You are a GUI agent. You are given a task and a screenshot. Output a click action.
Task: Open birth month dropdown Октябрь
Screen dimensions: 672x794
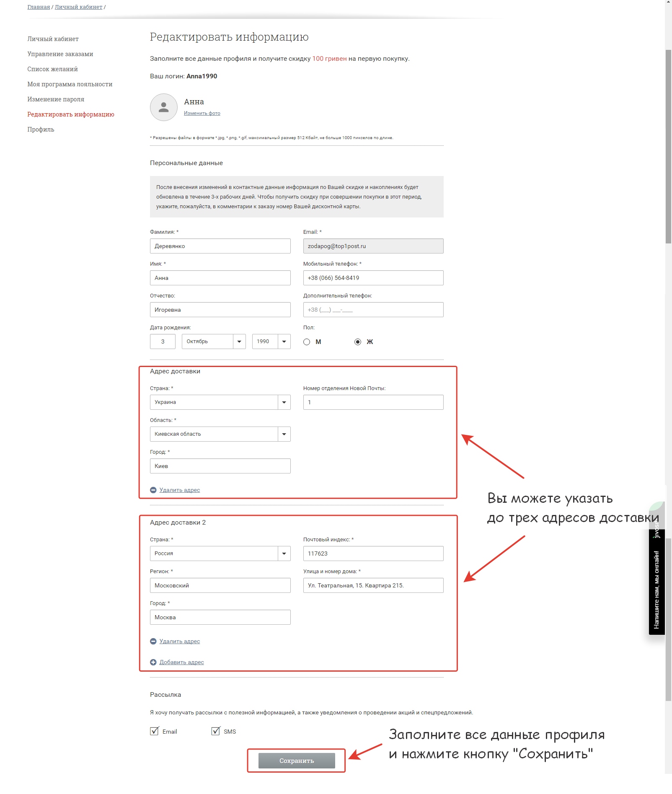[214, 341]
